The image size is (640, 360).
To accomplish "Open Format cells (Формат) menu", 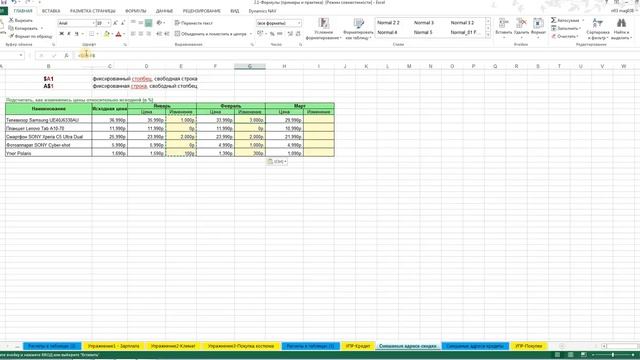I will [538, 27].
